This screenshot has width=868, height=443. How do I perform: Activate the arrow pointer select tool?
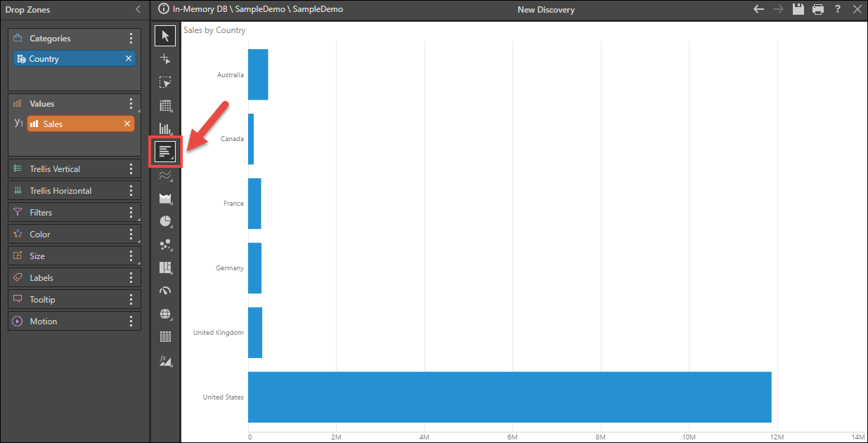pyautogui.click(x=165, y=36)
